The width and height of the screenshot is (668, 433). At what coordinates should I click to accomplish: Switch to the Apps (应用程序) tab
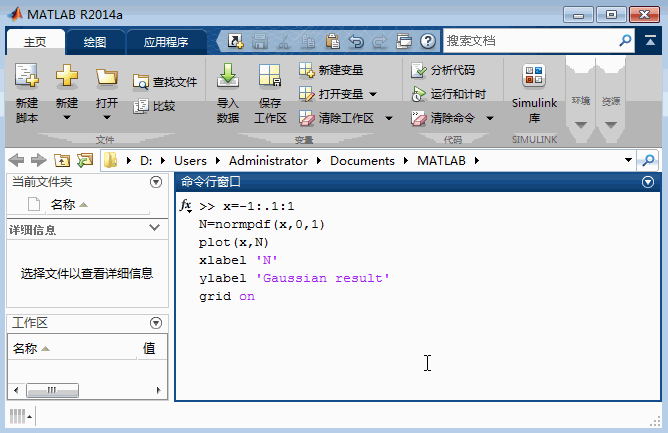[x=166, y=42]
